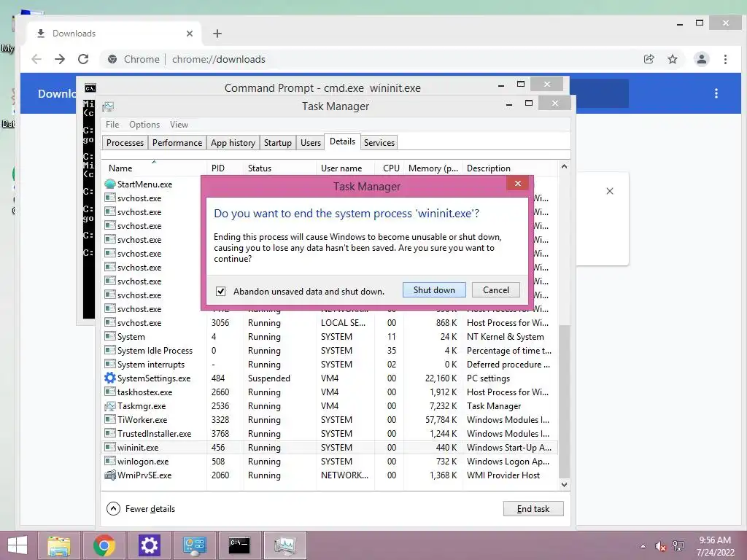The width and height of the screenshot is (747, 560).
Task: Select the Details tab
Action: point(343,141)
